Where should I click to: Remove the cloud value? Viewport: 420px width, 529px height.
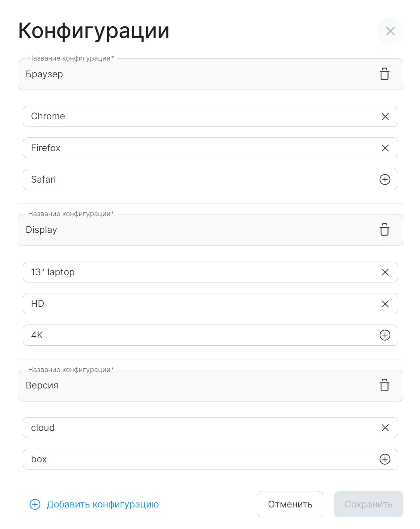(x=385, y=428)
